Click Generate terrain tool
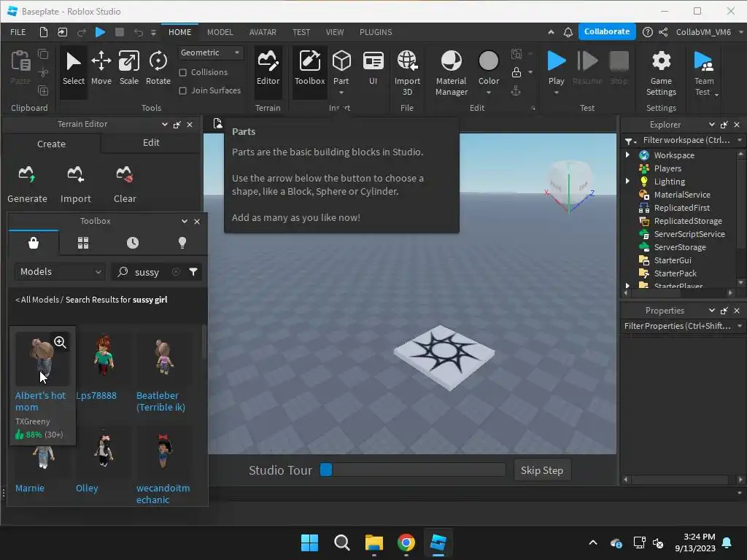This screenshot has width=747, height=560. coord(27,184)
